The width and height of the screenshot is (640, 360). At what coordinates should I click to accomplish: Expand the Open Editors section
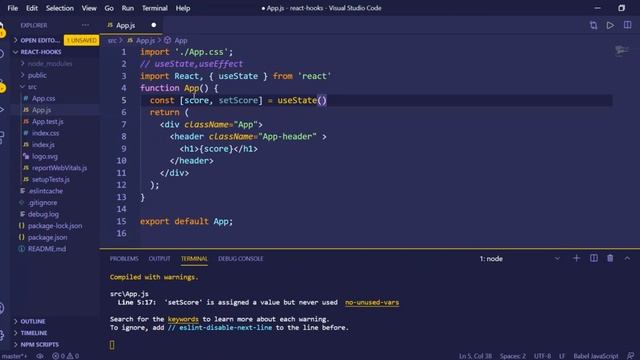[40, 40]
